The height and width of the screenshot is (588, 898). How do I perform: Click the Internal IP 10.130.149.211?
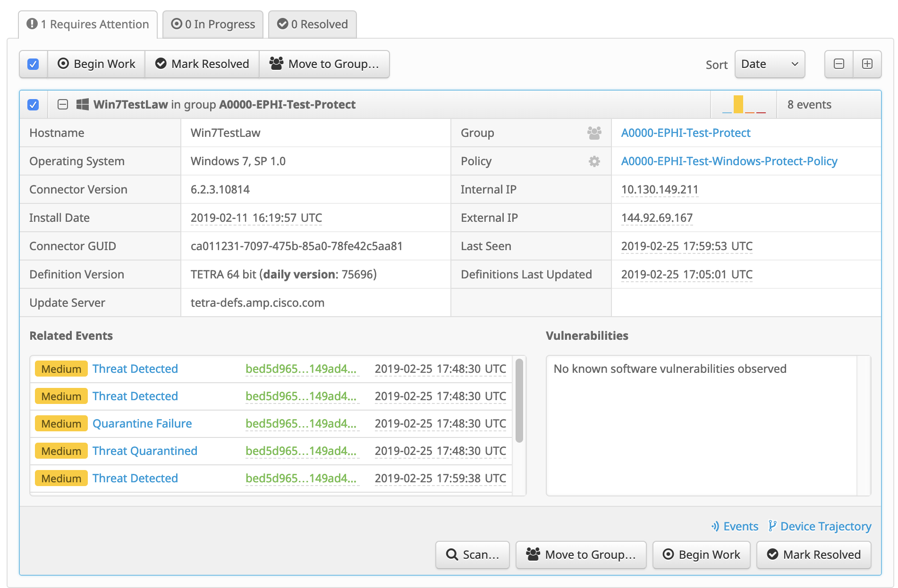[660, 190]
